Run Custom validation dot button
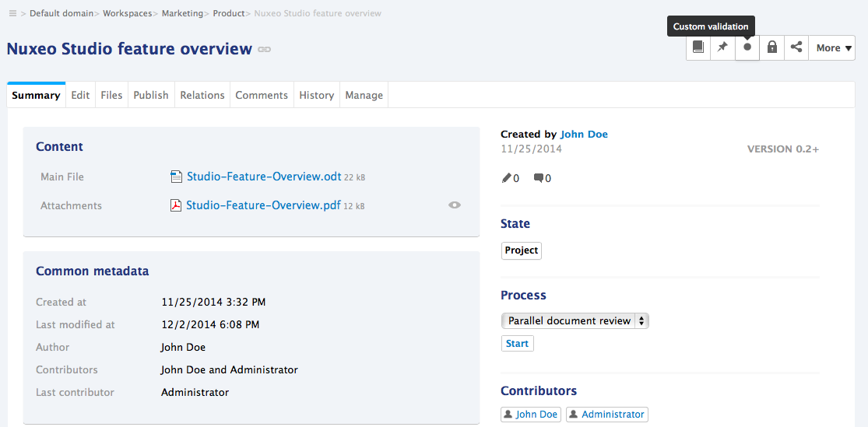 pyautogui.click(x=747, y=47)
